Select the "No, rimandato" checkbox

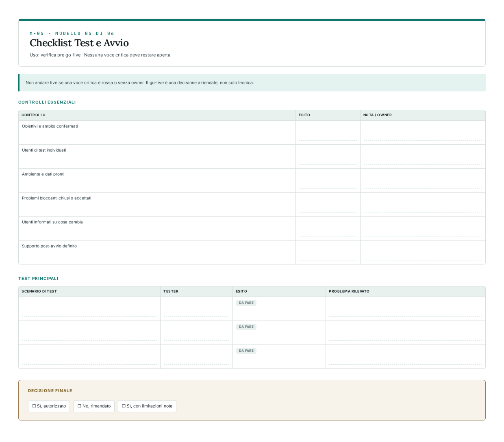pos(94,406)
